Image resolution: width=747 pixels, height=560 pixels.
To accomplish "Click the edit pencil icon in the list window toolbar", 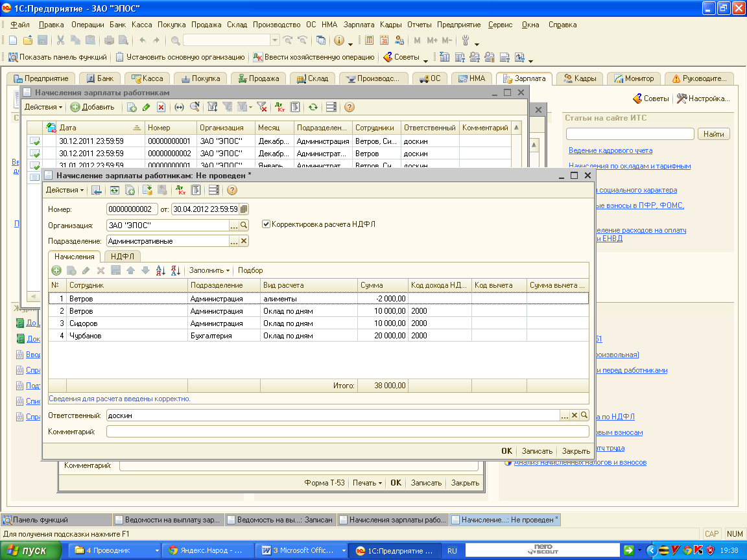I will point(147,107).
